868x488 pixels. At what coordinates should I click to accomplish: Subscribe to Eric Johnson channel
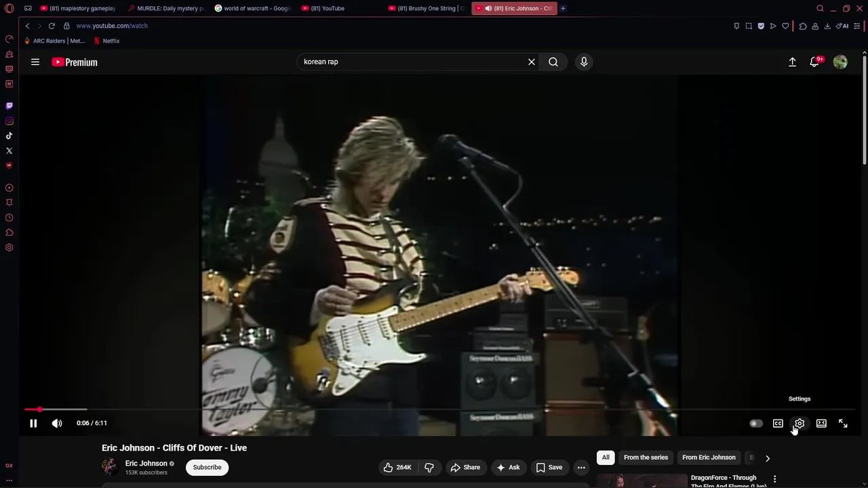click(207, 467)
